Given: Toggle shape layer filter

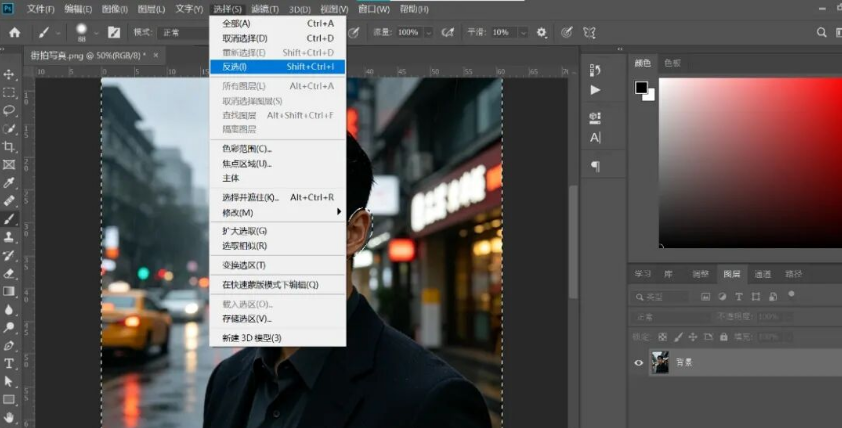Looking at the screenshot, I should 756,296.
